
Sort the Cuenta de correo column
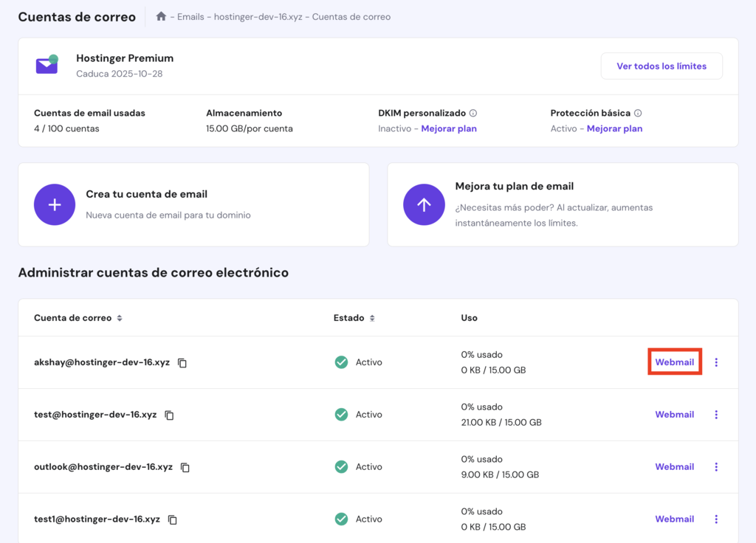[x=118, y=318]
